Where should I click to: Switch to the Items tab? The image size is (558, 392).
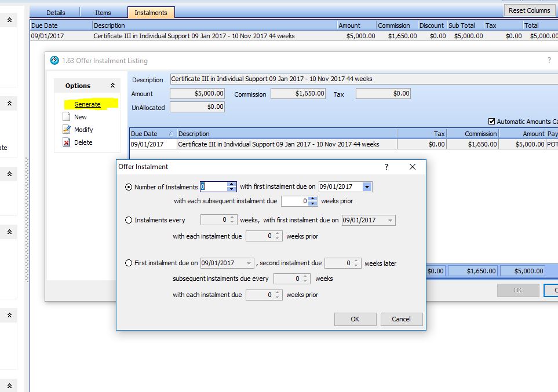pyautogui.click(x=103, y=12)
